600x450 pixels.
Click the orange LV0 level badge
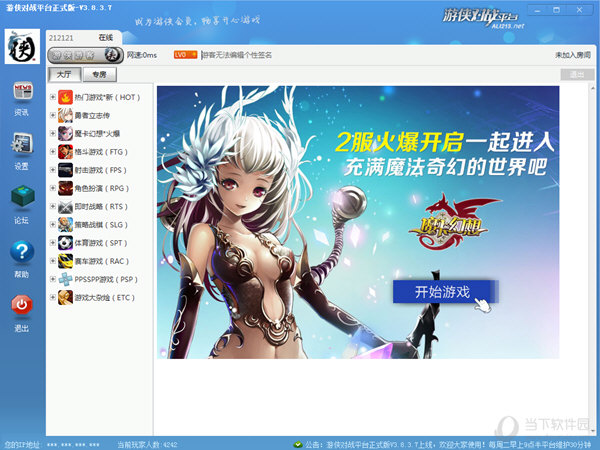186,55
